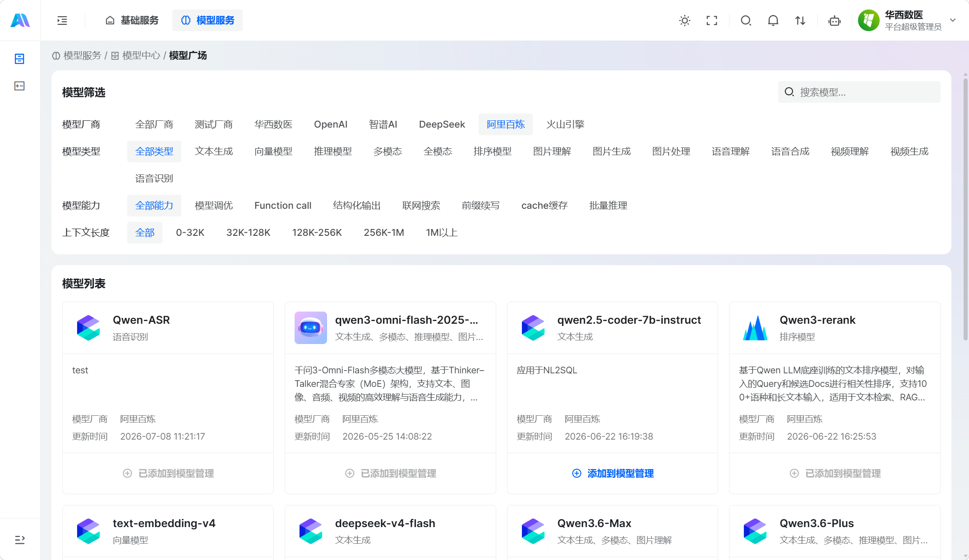The width and height of the screenshot is (969, 560).
Task: Toggle light/dark theme sun icon
Action: [x=685, y=20]
